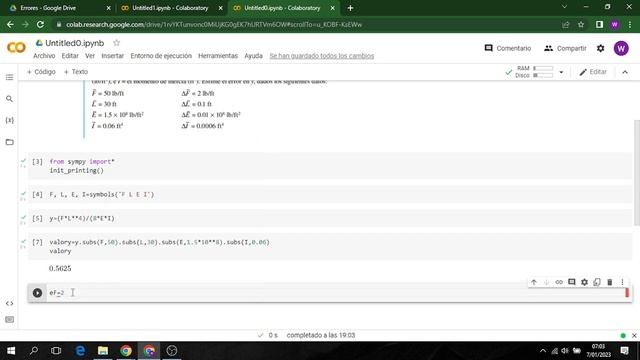Move the cell down with arrow icon

click(546, 282)
